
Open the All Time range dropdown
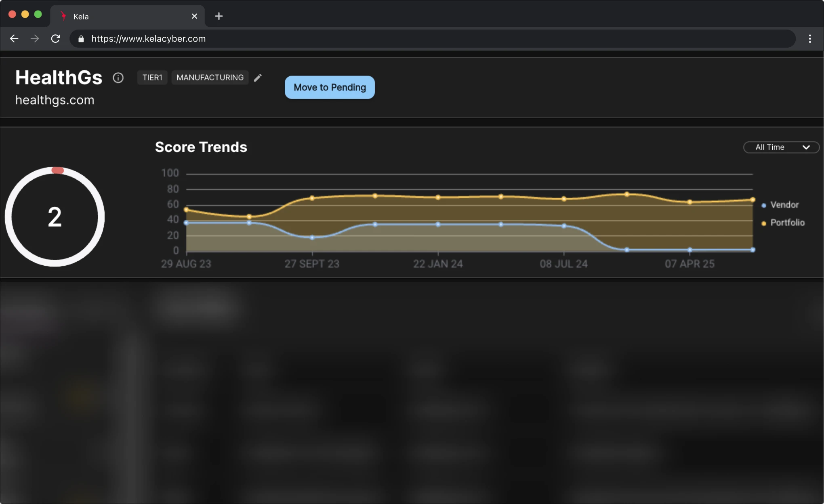(x=781, y=147)
